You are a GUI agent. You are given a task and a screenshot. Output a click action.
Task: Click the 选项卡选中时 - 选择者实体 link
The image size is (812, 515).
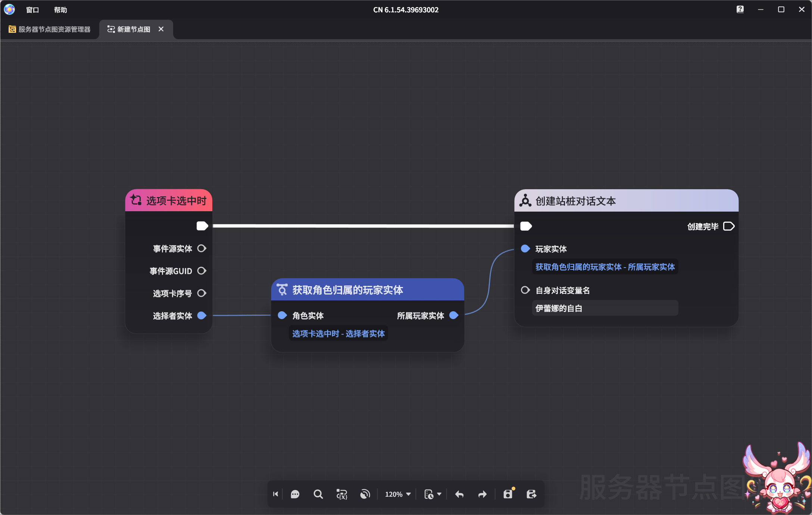[x=338, y=333]
